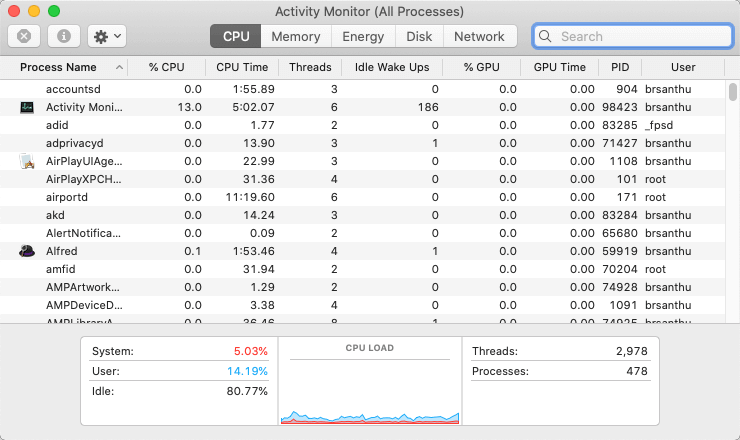The width and height of the screenshot is (740, 440).
Task: Click the window title Activity Monitor (All Processes)
Action: point(370,11)
